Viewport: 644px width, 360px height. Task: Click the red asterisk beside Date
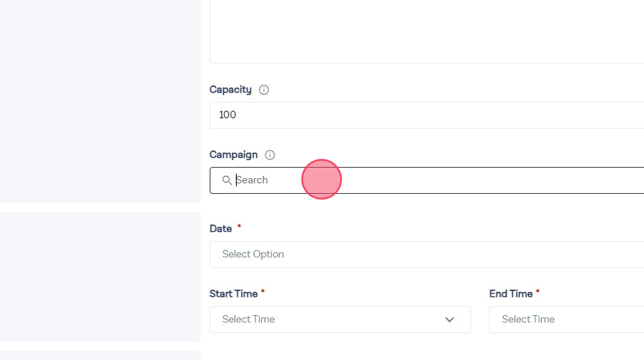coord(239,226)
